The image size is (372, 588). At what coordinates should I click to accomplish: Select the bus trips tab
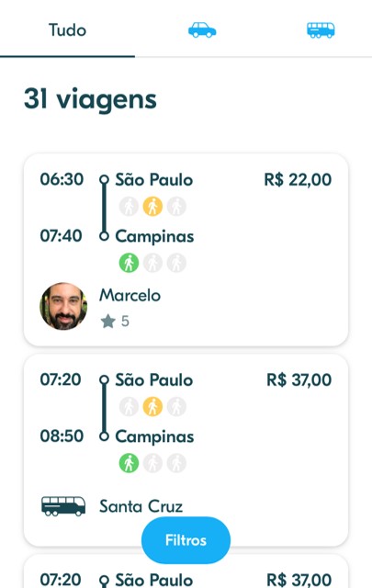click(x=321, y=30)
